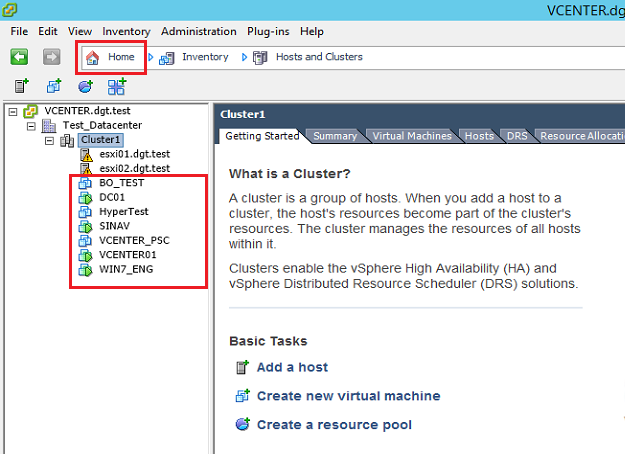Click the Inventory breadcrumb label
The height and width of the screenshot is (454, 625).
pos(205,57)
